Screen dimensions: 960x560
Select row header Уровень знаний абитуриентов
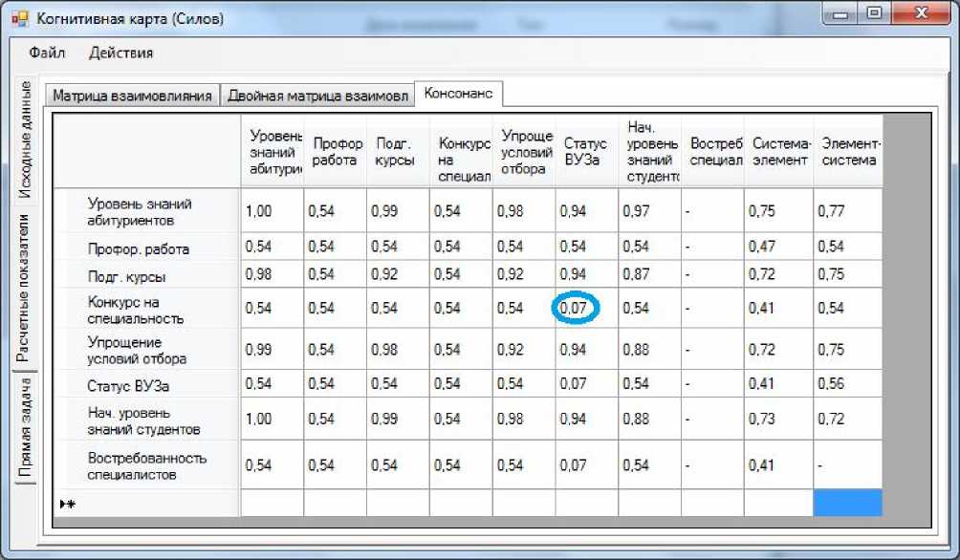pos(143,211)
